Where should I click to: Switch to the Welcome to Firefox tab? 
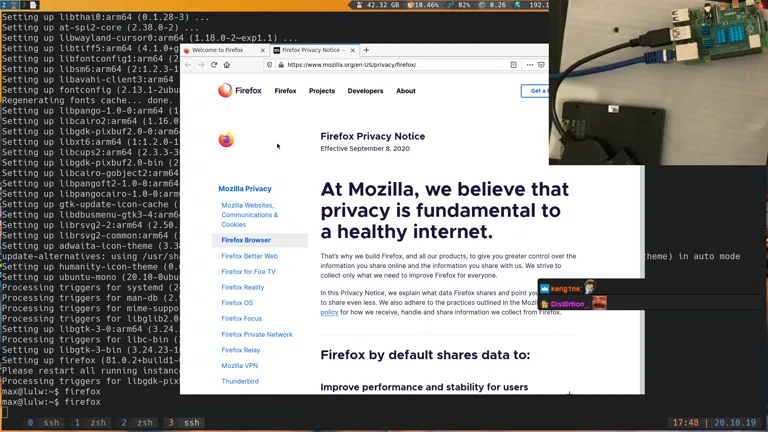[x=219, y=50]
